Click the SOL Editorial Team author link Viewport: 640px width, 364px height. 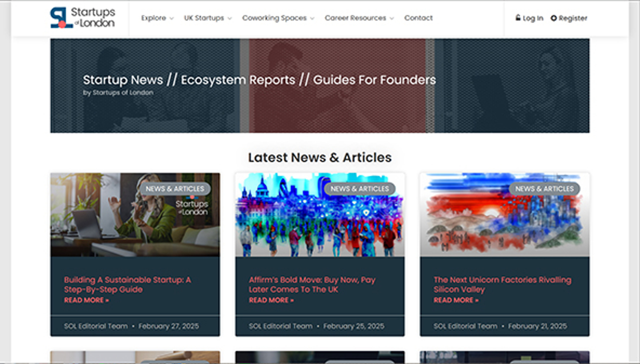point(96,326)
